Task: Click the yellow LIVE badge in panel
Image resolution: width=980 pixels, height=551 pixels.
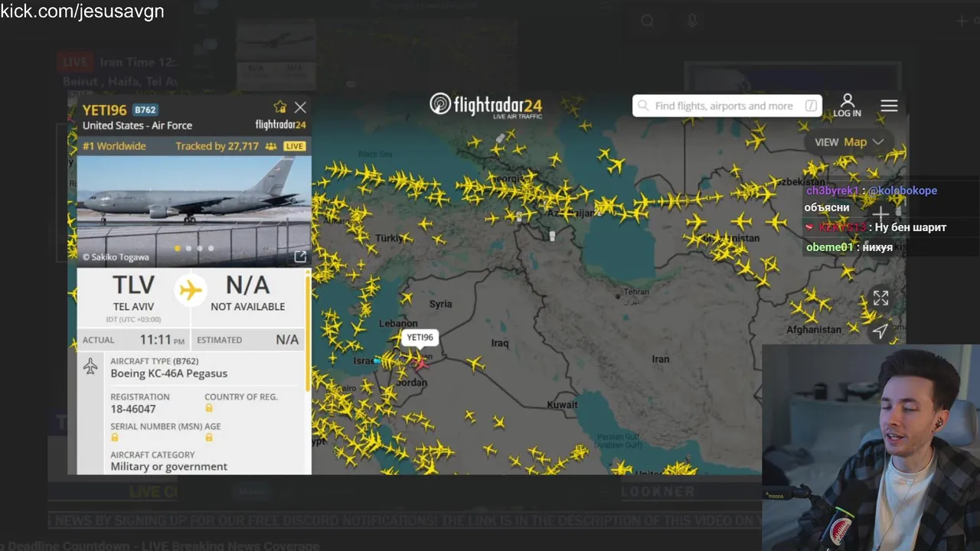Action: [295, 146]
